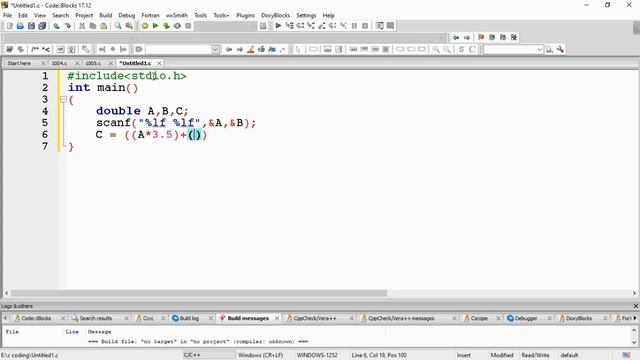
Task: Open the Search results log tab
Action: tap(96, 318)
